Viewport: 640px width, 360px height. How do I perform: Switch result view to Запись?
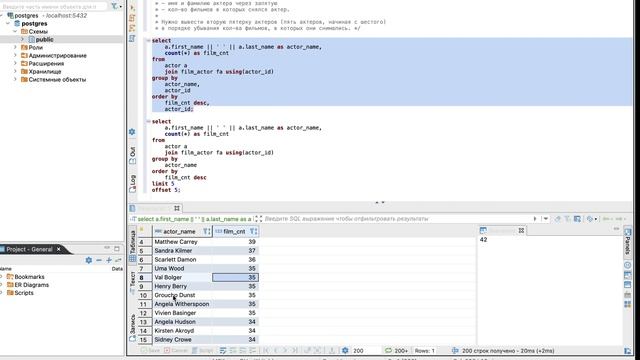pos(133,328)
